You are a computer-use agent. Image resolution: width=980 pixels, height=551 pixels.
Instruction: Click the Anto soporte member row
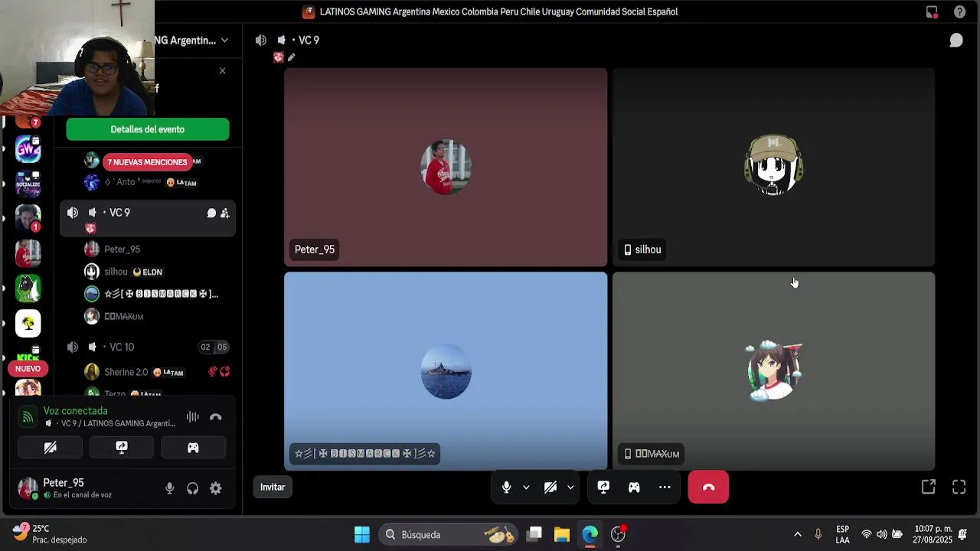coord(148,182)
